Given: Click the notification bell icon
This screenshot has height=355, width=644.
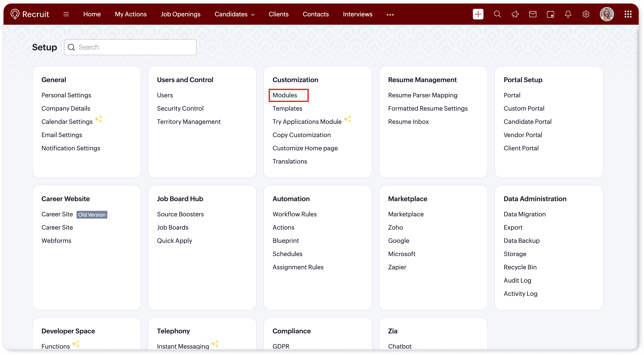Looking at the screenshot, I should [x=568, y=14].
